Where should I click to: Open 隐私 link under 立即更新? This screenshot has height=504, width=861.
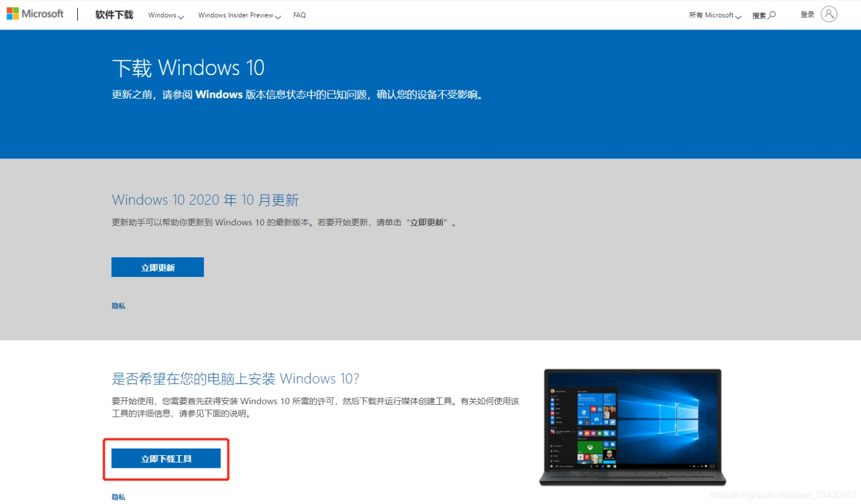(x=118, y=306)
